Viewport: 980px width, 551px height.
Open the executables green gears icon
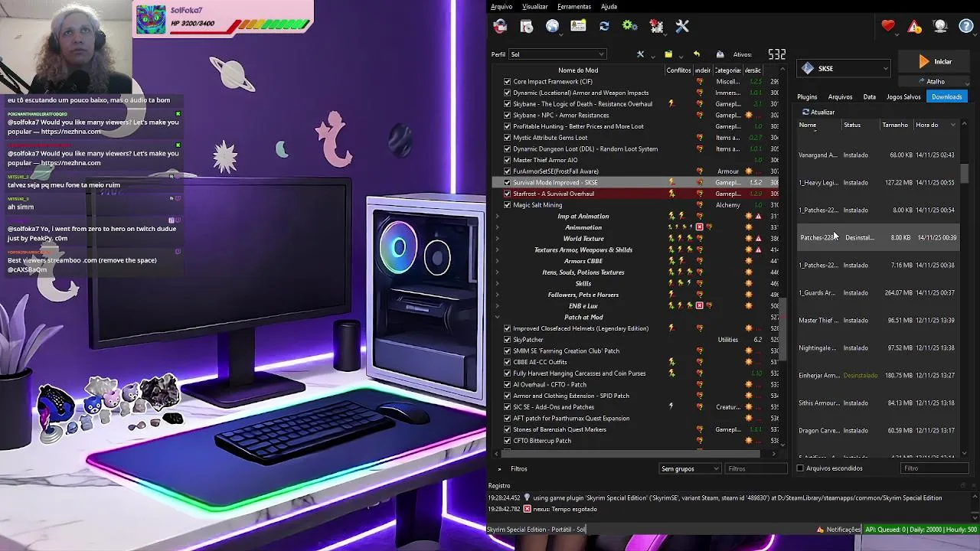tap(630, 26)
